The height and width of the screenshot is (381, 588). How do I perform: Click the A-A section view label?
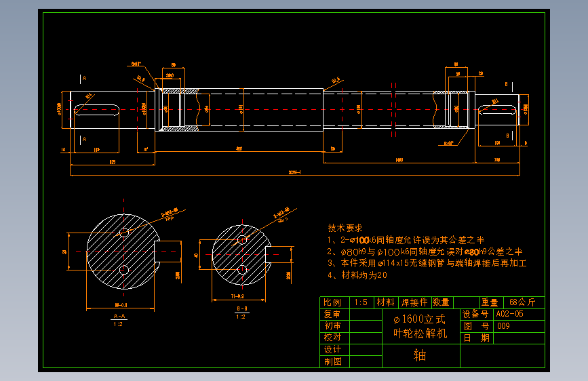pyautogui.click(x=119, y=316)
